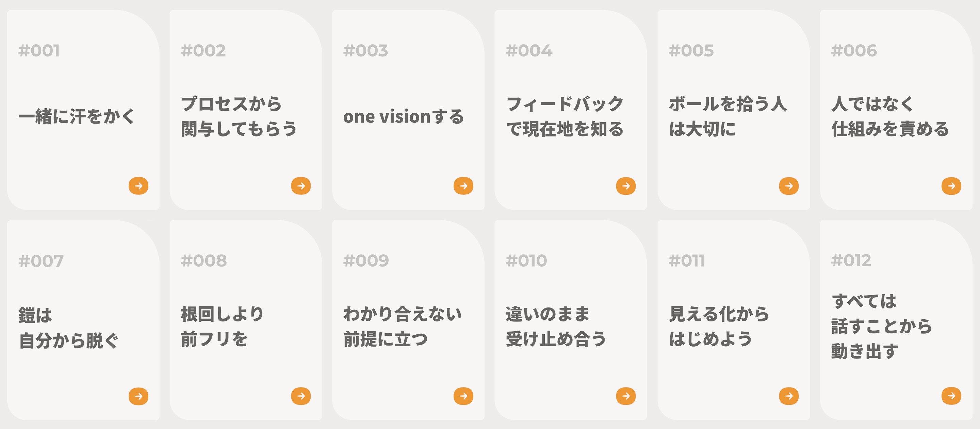The width and height of the screenshot is (980, 429).
Task: Click the orange arrow on card #008
Action: [x=301, y=396]
